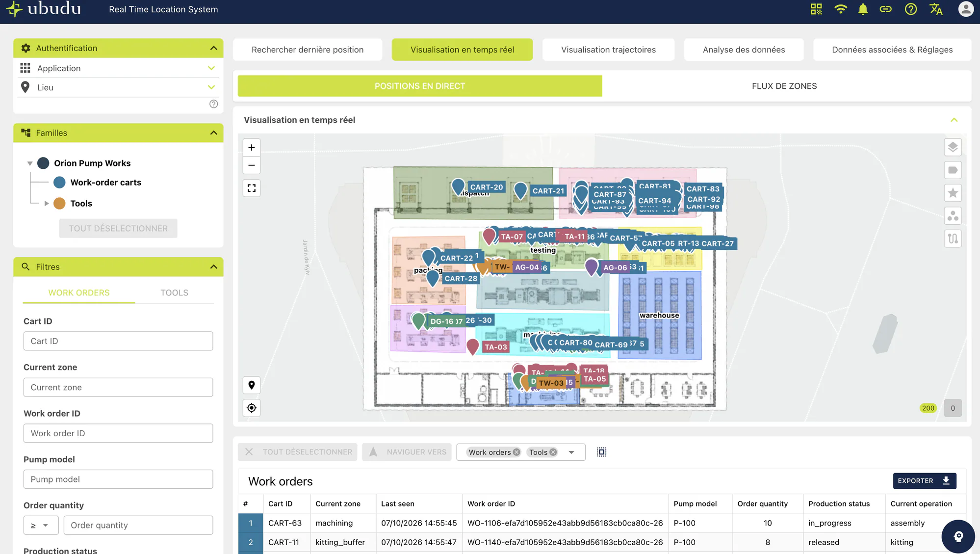Screen dimensions: 980x554
Task: Switch to Visualisation trajectoires tab
Action: pos(608,50)
